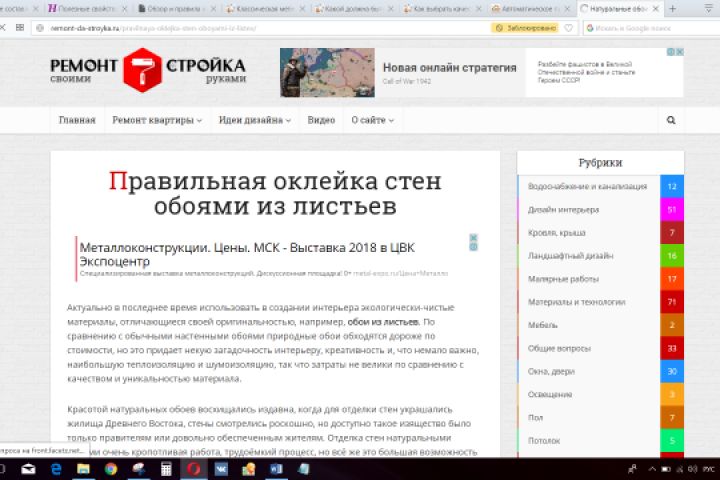Image resolution: width=720 pixels, height=480 pixels.
Task: Open the Потолок category
Action: pyautogui.click(x=544, y=440)
